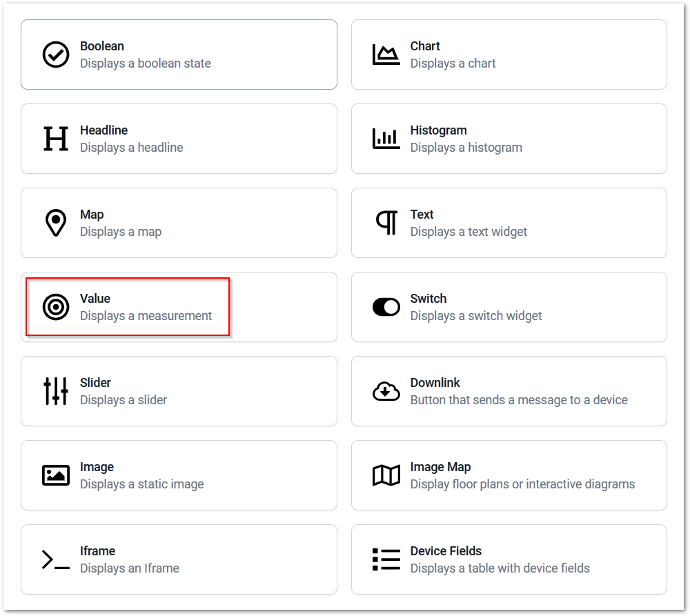This screenshot has height=616, width=690.
Task: Click the Iframe terminal prompt icon
Action: pos(56,559)
